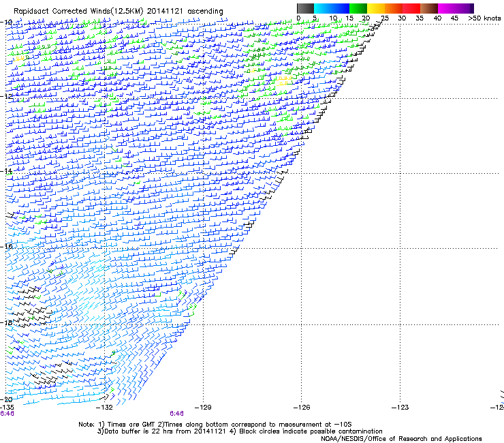Click the '-14' latitude axis label
The image size is (504, 443).
pyautogui.click(x=6, y=171)
